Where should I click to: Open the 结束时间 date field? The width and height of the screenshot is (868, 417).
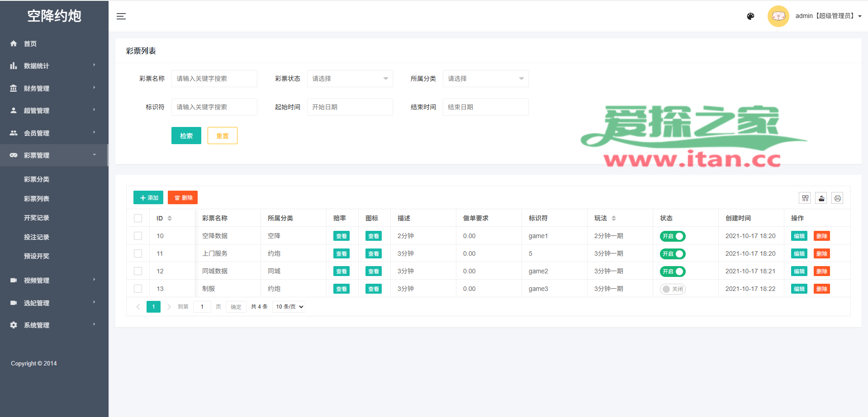(x=486, y=107)
